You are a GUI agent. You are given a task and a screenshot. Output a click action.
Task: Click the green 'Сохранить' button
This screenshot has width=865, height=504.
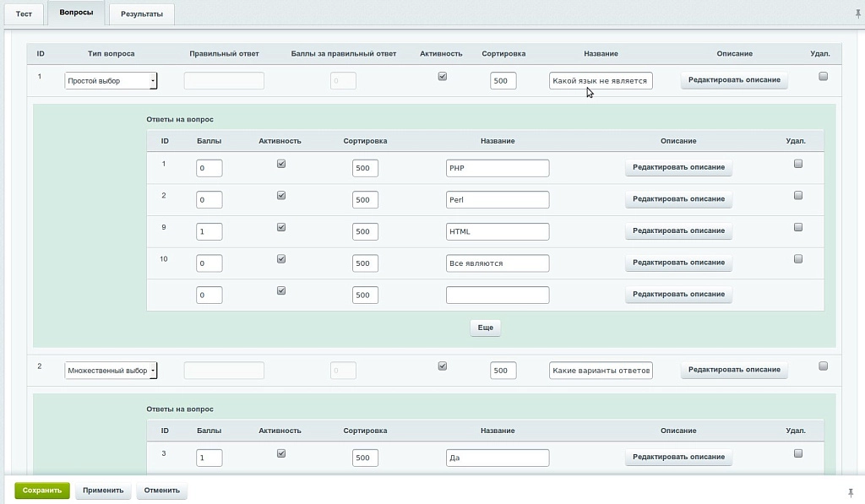pyautogui.click(x=42, y=490)
